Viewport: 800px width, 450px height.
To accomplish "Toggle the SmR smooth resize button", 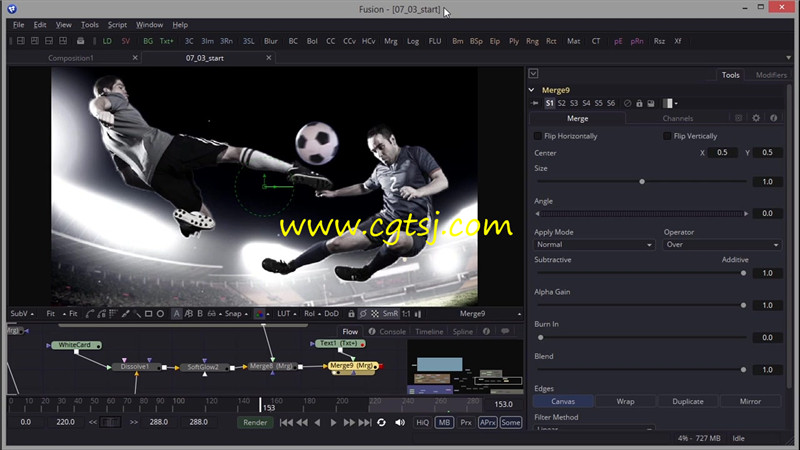I will (390, 314).
